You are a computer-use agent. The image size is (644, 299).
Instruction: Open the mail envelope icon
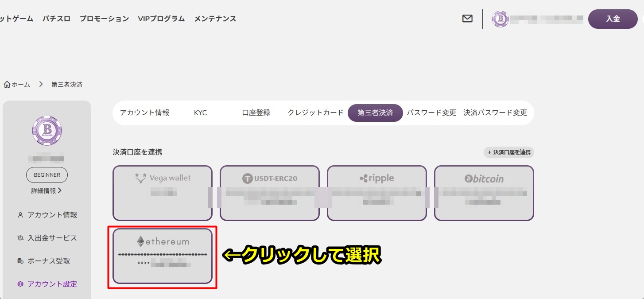467,19
